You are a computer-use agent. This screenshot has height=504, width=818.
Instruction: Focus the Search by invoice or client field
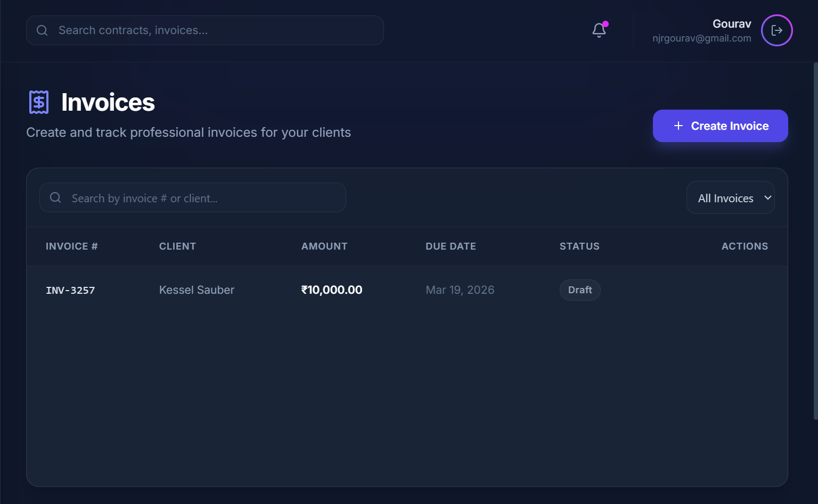coord(192,197)
